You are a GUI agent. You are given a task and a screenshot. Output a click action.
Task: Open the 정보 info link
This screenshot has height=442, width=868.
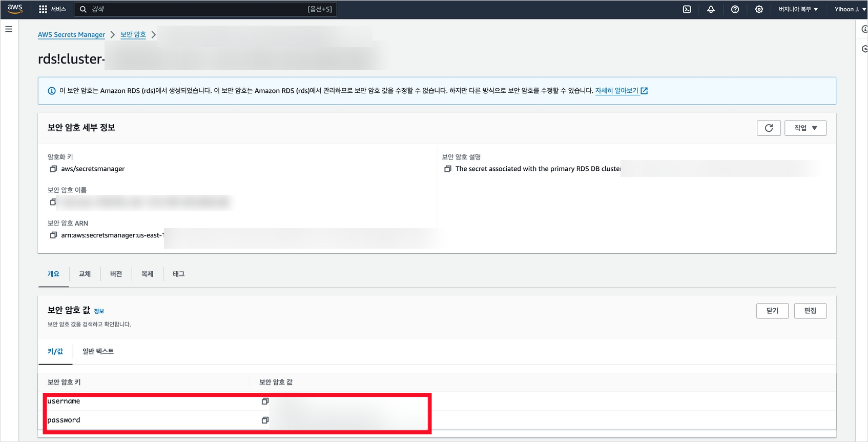pos(99,311)
